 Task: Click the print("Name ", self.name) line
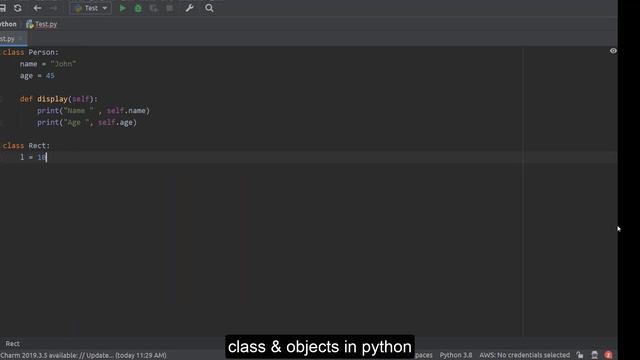click(x=93, y=111)
